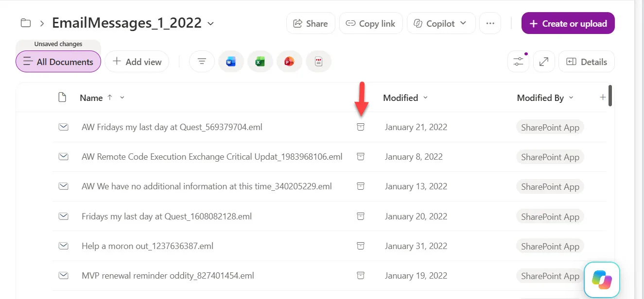Open Fridays my last day at Quest_1608082128.eml
The width and height of the screenshot is (644, 299).
167,216
